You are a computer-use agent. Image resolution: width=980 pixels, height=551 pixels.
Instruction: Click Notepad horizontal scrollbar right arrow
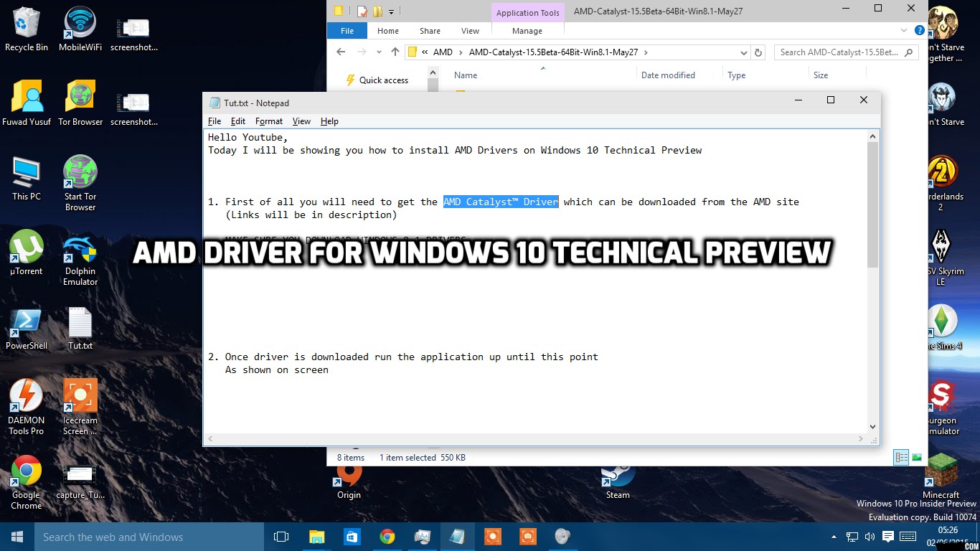pos(862,438)
